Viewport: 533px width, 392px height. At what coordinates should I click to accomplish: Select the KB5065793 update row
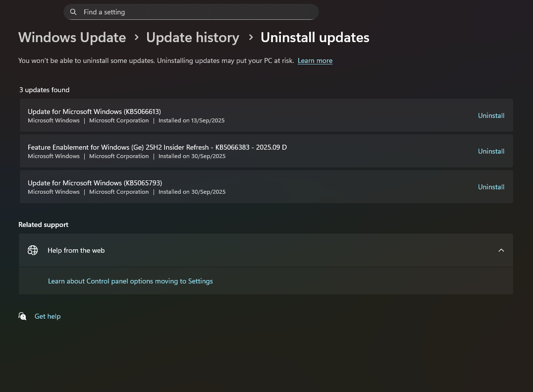coord(266,187)
